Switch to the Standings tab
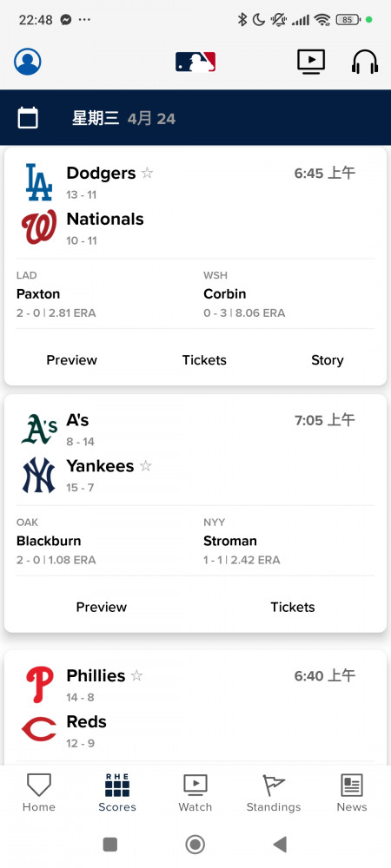Screen dimensions: 391x868 [274, 792]
